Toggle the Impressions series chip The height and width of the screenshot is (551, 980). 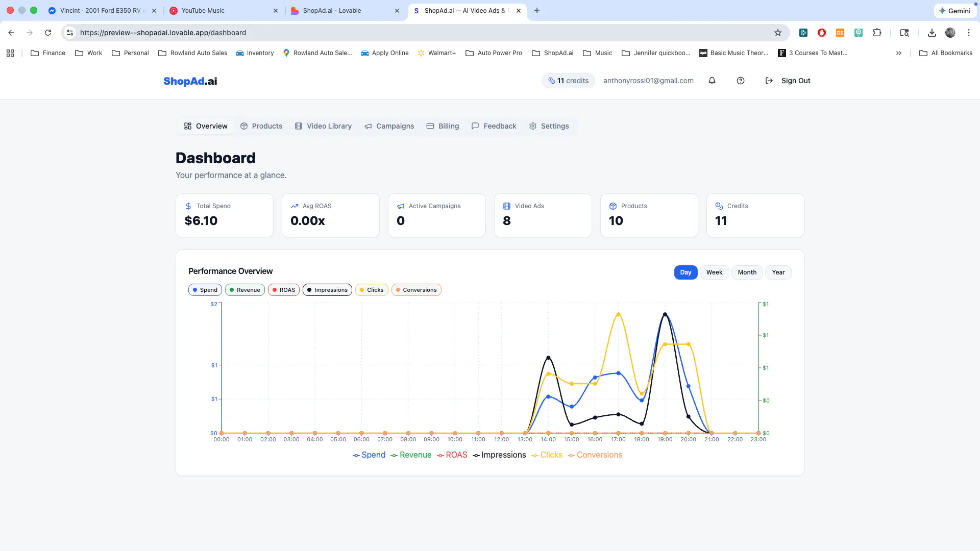point(327,290)
